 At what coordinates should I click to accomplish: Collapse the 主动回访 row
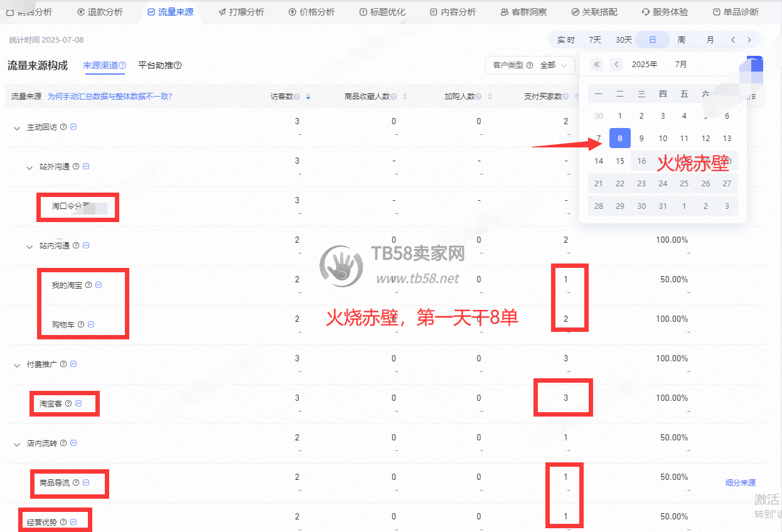tap(16, 127)
